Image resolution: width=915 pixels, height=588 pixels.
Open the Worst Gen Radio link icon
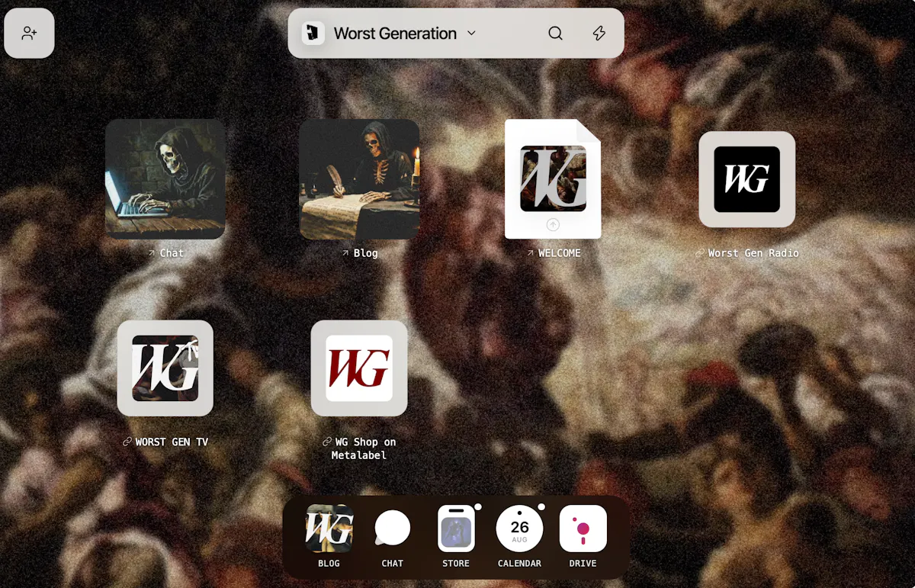[x=746, y=179]
